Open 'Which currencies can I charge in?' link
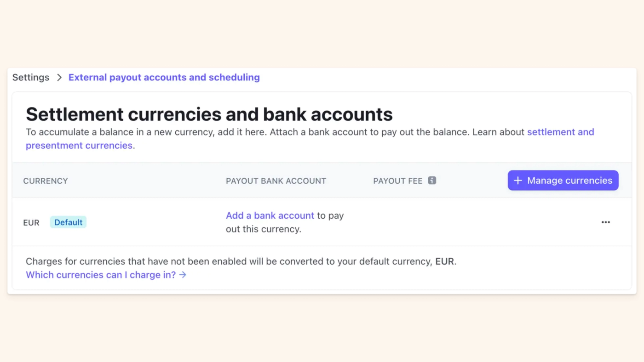Viewport: 644px width, 362px height. (101, 275)
